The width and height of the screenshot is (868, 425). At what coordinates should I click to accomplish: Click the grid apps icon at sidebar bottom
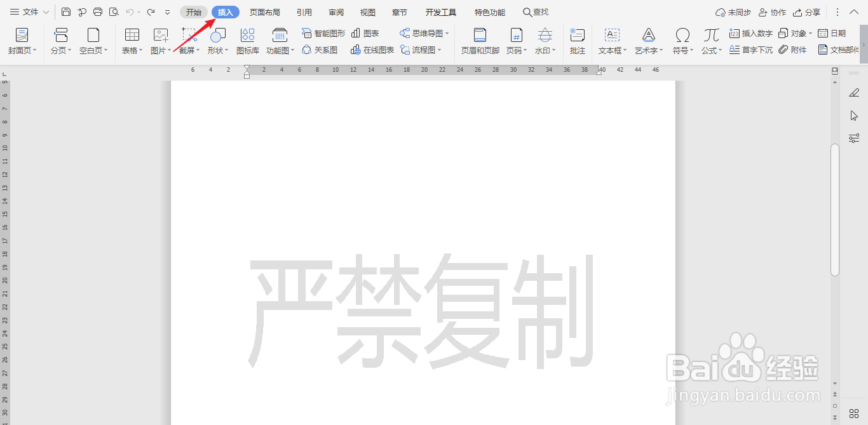coord(854,414)
